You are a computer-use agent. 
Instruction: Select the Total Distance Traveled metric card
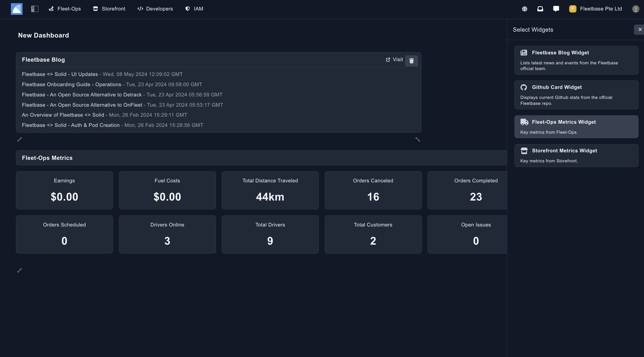pos(270,190)
